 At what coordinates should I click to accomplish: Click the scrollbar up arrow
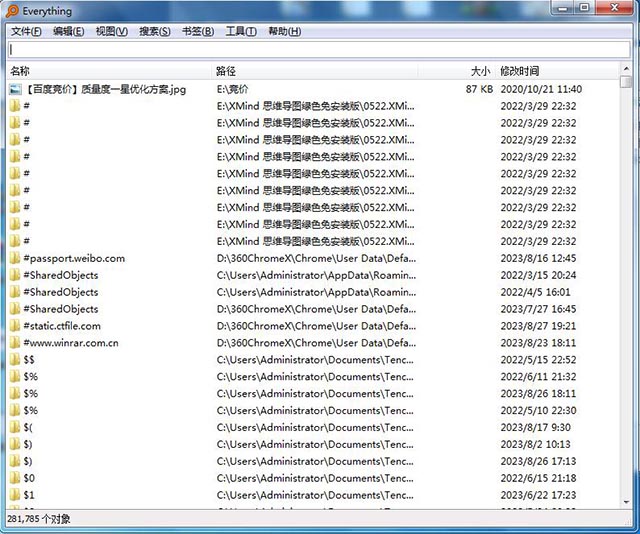pos(626,69)
